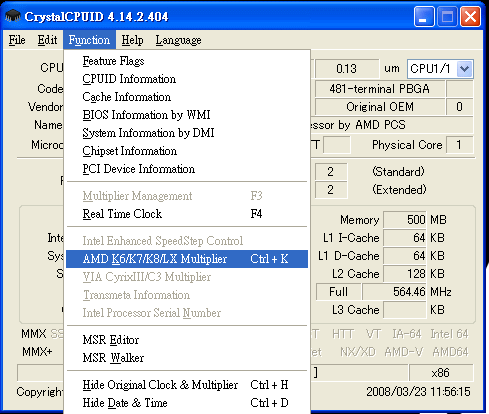
Task: Click the (Extended) label
Action: pos(399,190)
